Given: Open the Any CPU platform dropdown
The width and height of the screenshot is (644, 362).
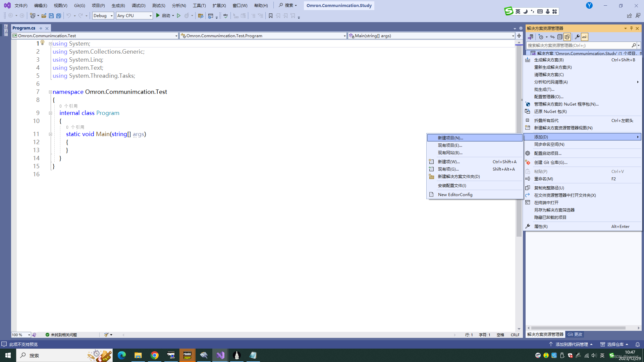Looking at the screenshot, I should [150, 16].
